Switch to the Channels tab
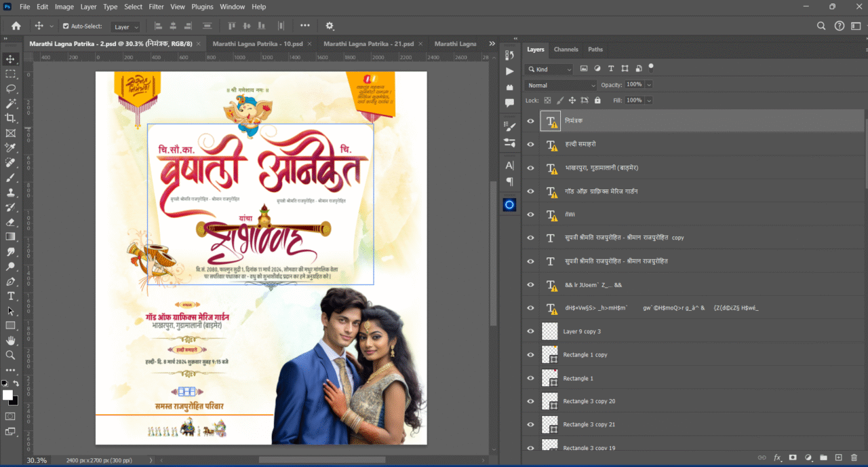The image size is (868, 467). pos(566,49)
